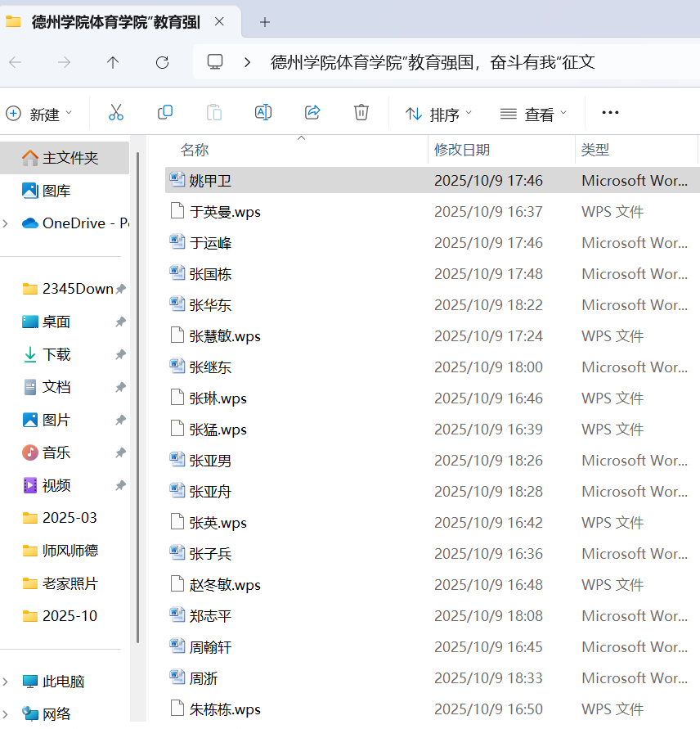
Task: Click the address bar path text
Action: (433, 62)
